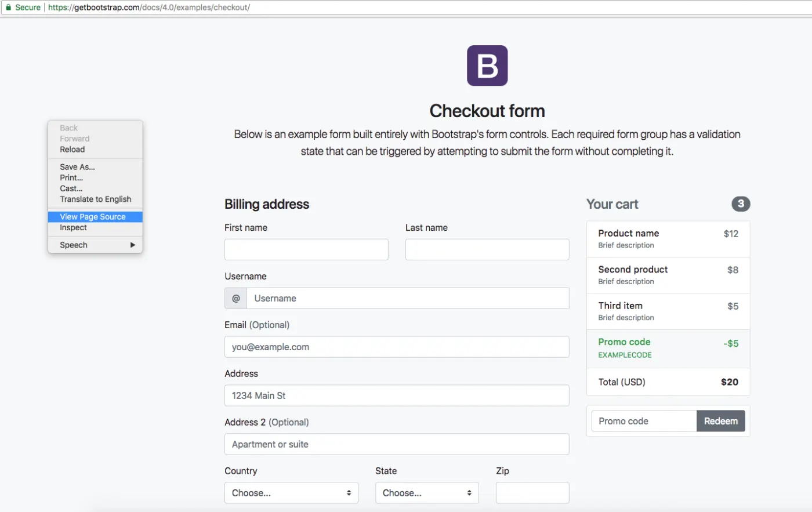This screenshot has width=812, height=512.
Task: Click the cart item count badge showing 3
Action: pyautogui.click(x=741, y=204)
